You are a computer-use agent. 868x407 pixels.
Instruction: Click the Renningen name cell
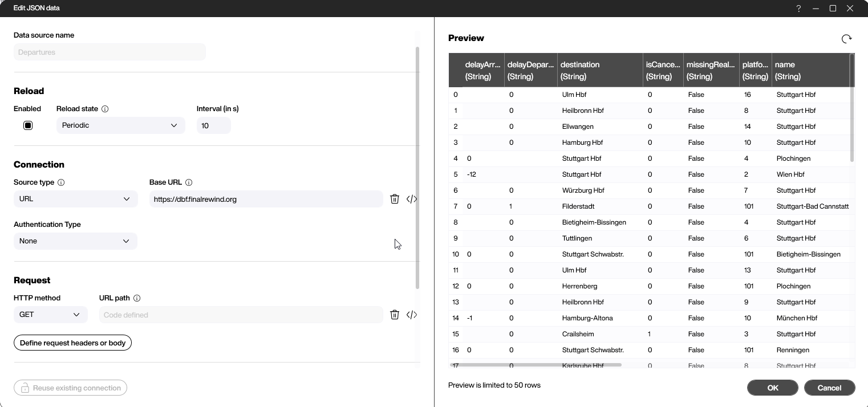tap(793, 350)
